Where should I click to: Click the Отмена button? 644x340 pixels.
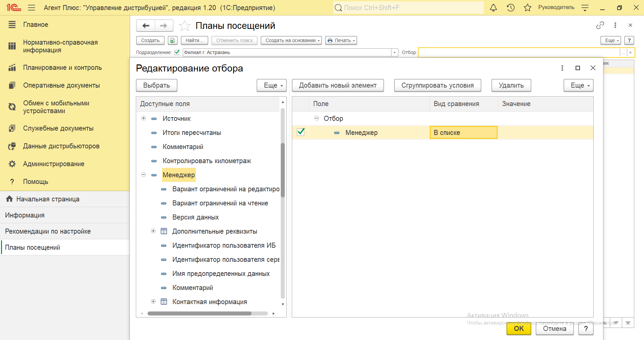554,329
